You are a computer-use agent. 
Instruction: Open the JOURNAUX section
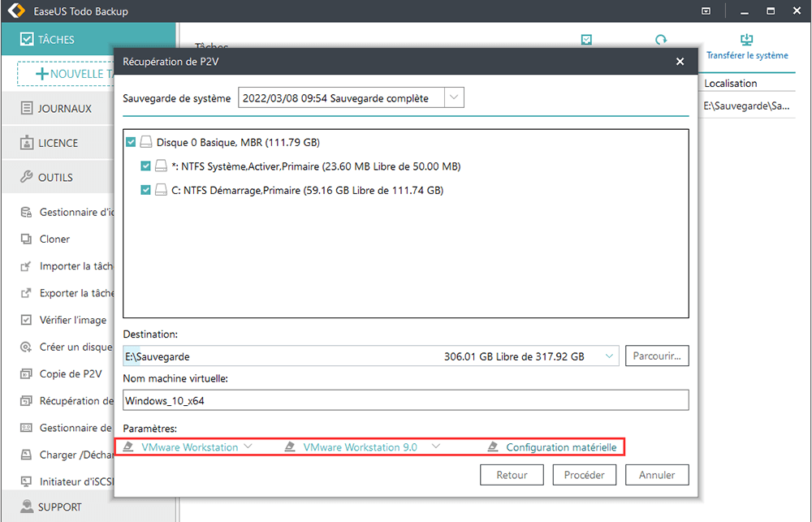[x=58, y=108]
